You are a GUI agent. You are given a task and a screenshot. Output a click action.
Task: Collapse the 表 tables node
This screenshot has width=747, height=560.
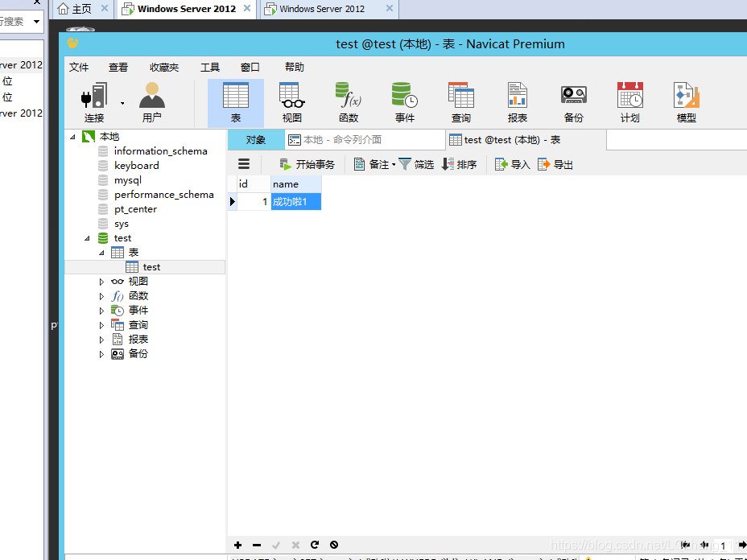[x=101, y=253]
